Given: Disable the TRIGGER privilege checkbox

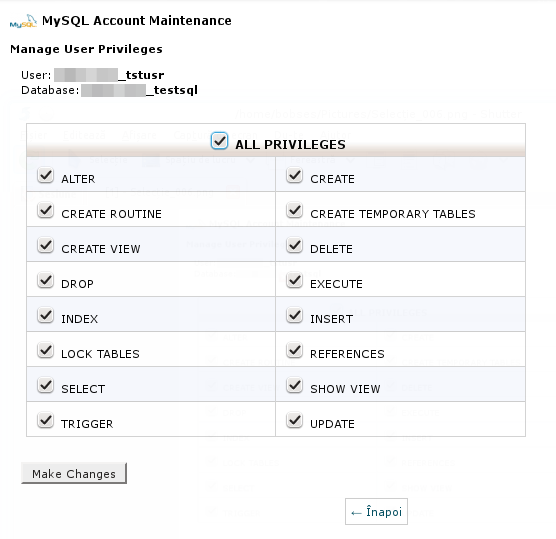Looking at the screenshot, I should coord(46,420).
